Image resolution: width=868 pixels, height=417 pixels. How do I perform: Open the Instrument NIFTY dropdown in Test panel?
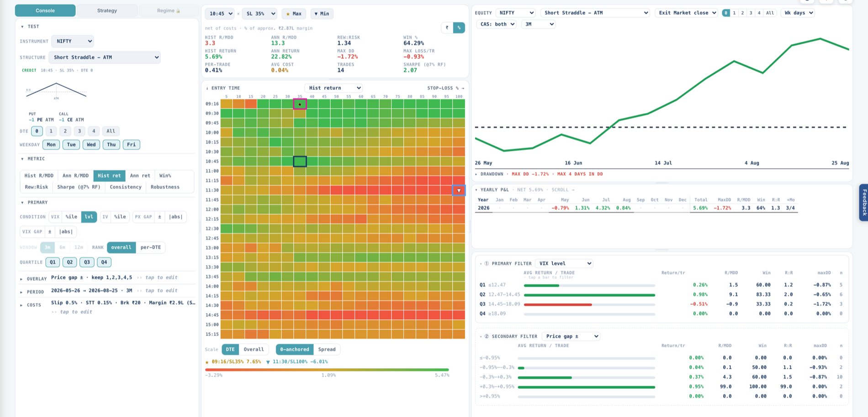click(x=73, y=41)
